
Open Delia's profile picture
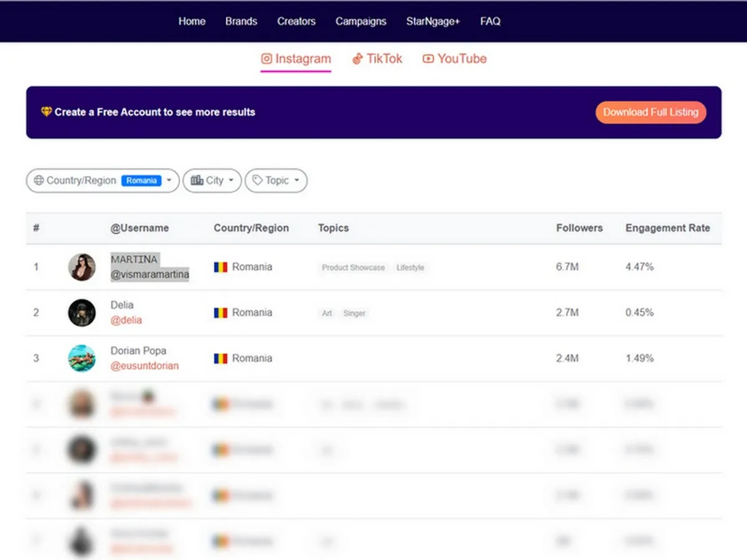82,312
